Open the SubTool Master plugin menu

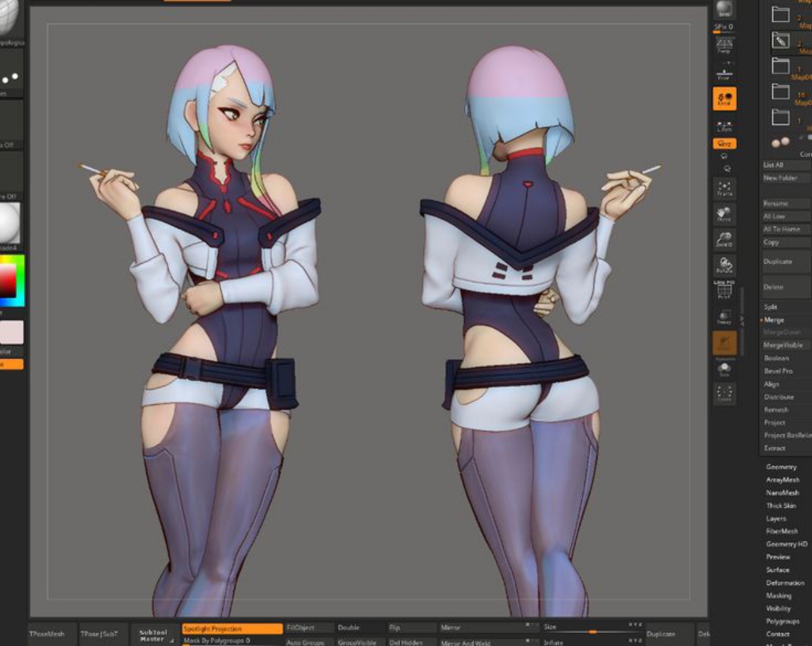pos(154,635)
